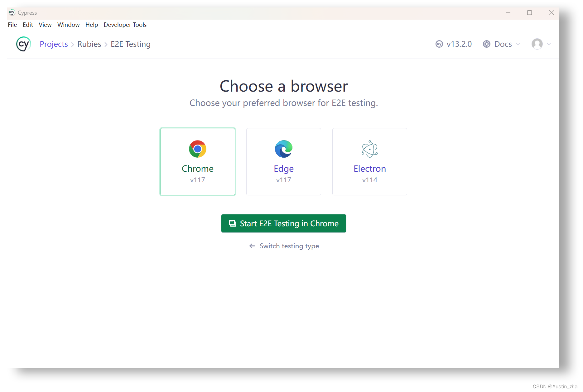Viewport: 583px width, 392px height.
Task: Open the Edit menu
Action: pyautogui.click(x=28, y=25)
